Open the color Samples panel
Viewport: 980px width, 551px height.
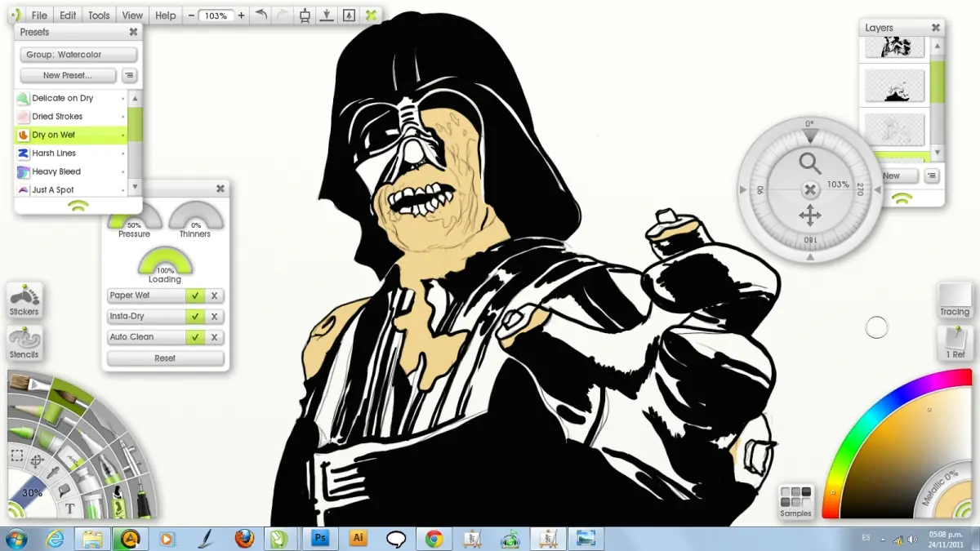pos(795,501)
